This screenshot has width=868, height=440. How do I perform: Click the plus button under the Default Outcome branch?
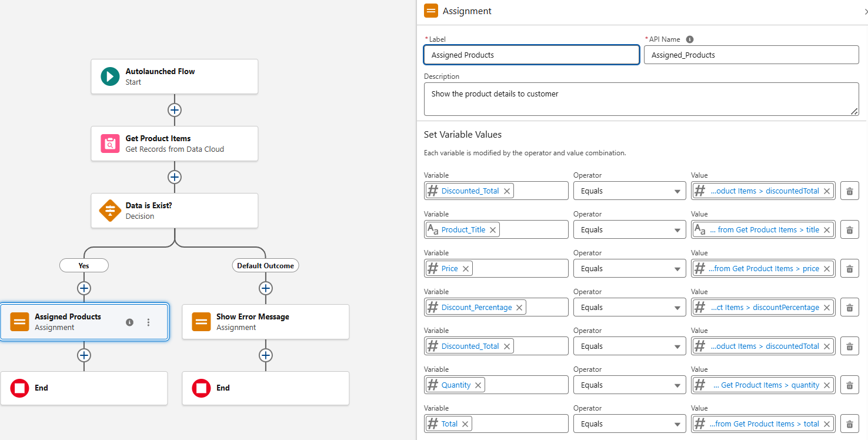click(265, 288)
